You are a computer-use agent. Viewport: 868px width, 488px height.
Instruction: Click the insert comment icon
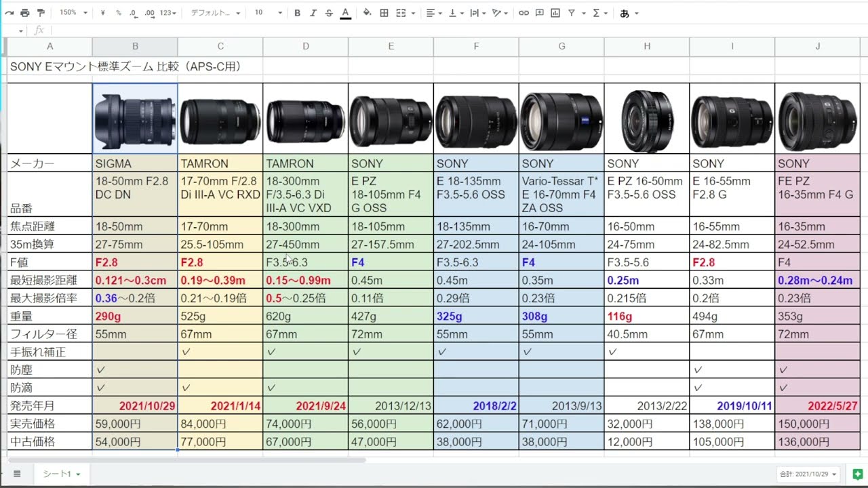540,13
